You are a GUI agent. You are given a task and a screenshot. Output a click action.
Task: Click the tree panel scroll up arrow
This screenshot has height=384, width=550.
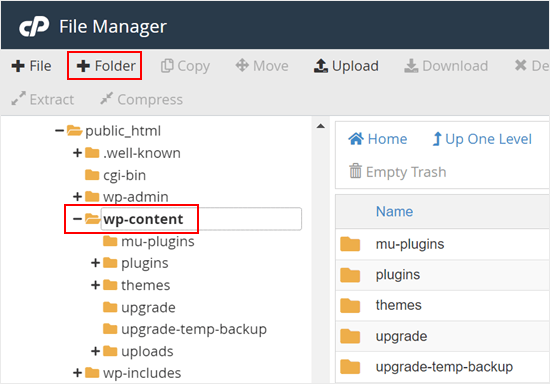[320, 126]
